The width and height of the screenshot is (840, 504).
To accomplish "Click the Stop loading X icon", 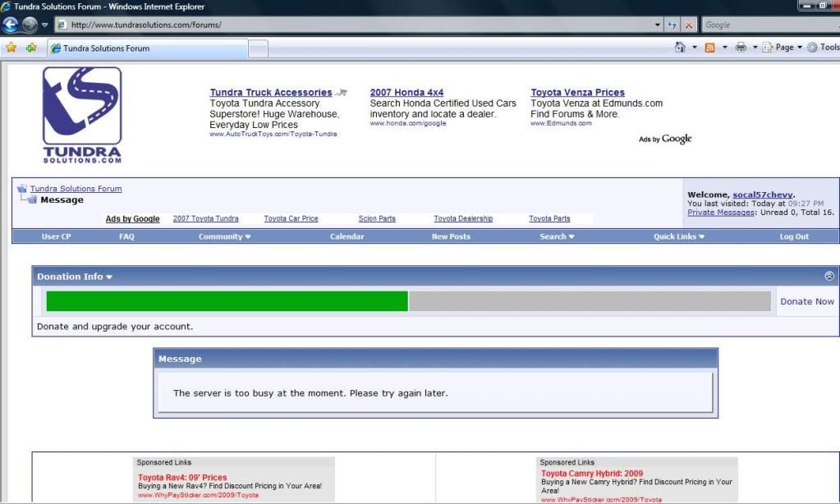I will 689,25.
